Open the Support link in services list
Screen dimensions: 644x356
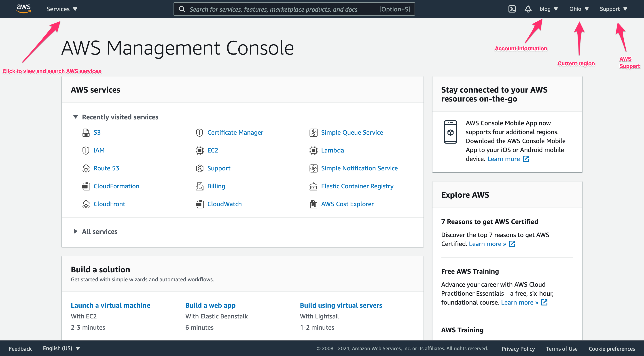click(219, 168)
